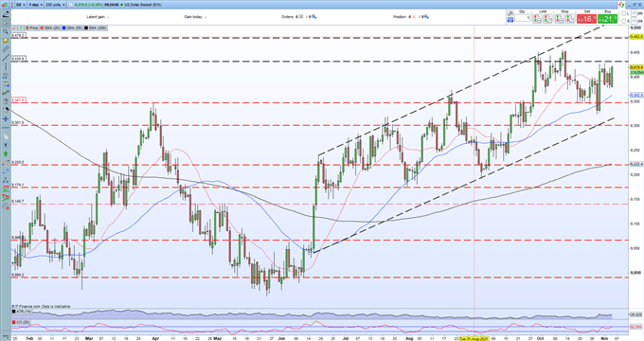The height and width of the screenshot is (341, 644).
Task: Click the green up arrow tool
Action: coord(6,153)
